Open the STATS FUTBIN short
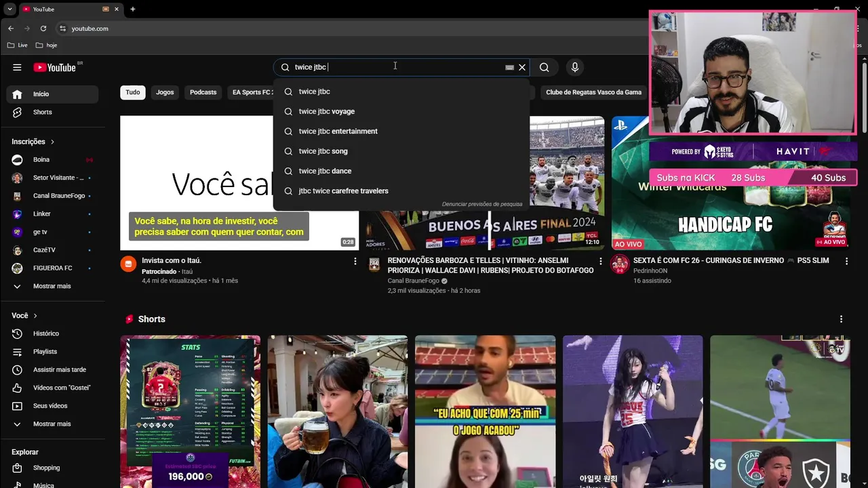Image resolution: width=868 pixels, height=488 pixels. tap(191, 411)
